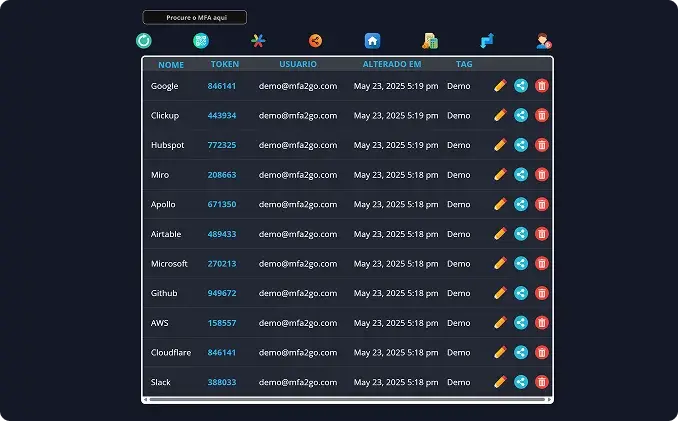The width and height of the screenshot is (678, 421).
Task: Delete the Clickup entry
Action: [x=541, y=115]
